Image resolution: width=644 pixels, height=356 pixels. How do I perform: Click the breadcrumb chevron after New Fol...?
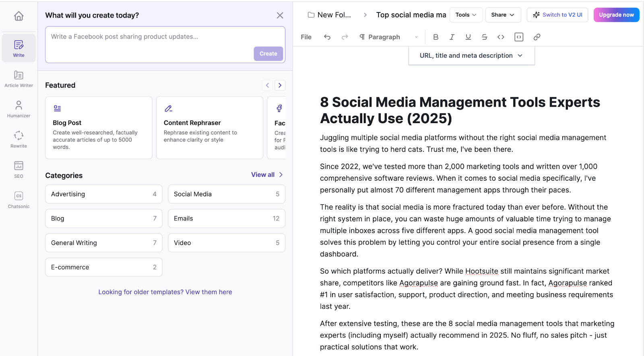point(365,15)
